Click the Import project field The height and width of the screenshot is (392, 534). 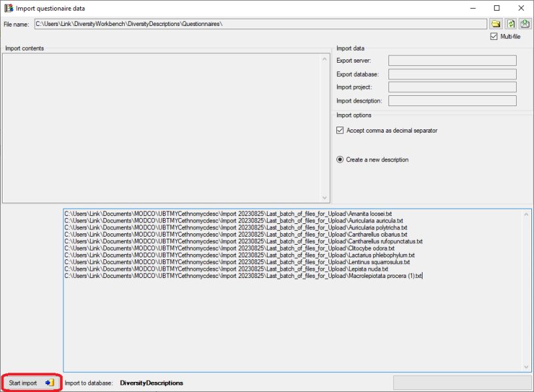pos(452,87)
